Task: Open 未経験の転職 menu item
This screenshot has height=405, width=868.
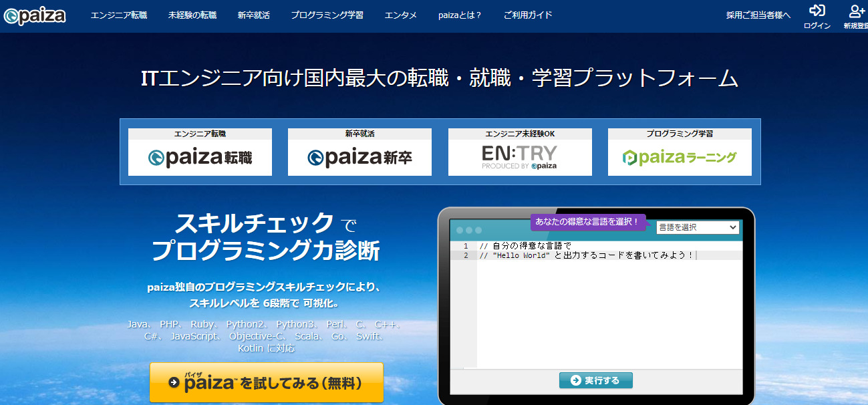Action: point(192,15)
